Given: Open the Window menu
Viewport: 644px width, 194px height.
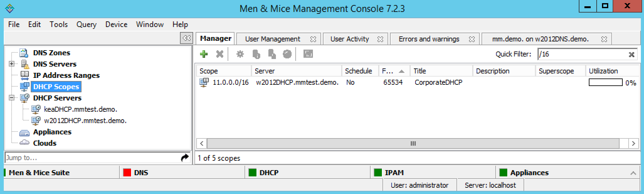Looking at the screenshot, I should coord(150,24).
